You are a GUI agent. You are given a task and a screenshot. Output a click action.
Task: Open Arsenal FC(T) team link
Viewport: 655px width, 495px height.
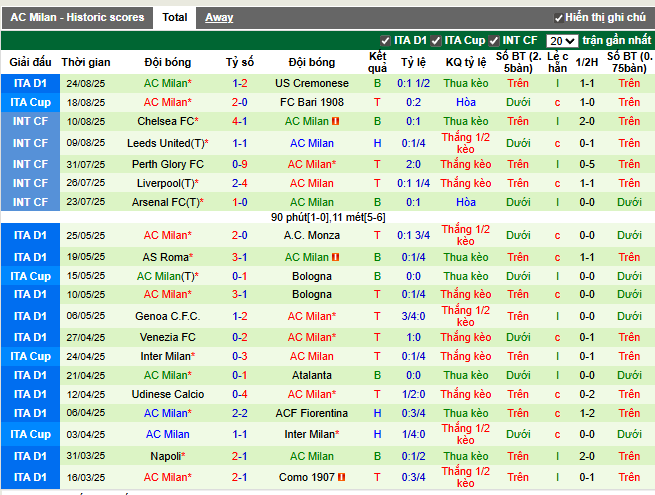click(165, 202)
